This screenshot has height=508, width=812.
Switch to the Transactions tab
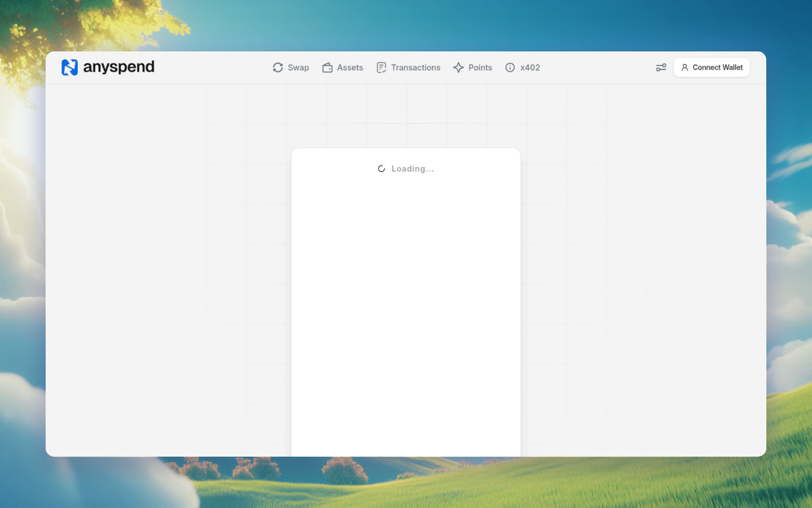[x=408, y=68]
